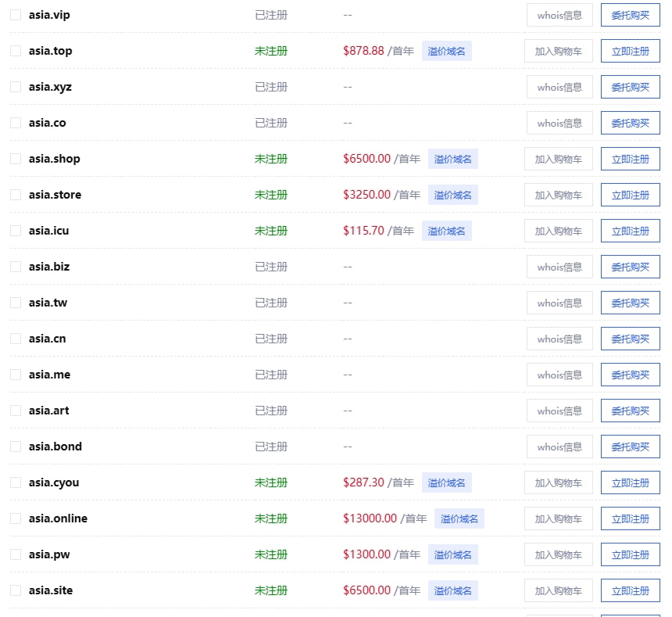
Task: Click the 溢价域名 badge next to asia.online
Action: coord(459,518)
